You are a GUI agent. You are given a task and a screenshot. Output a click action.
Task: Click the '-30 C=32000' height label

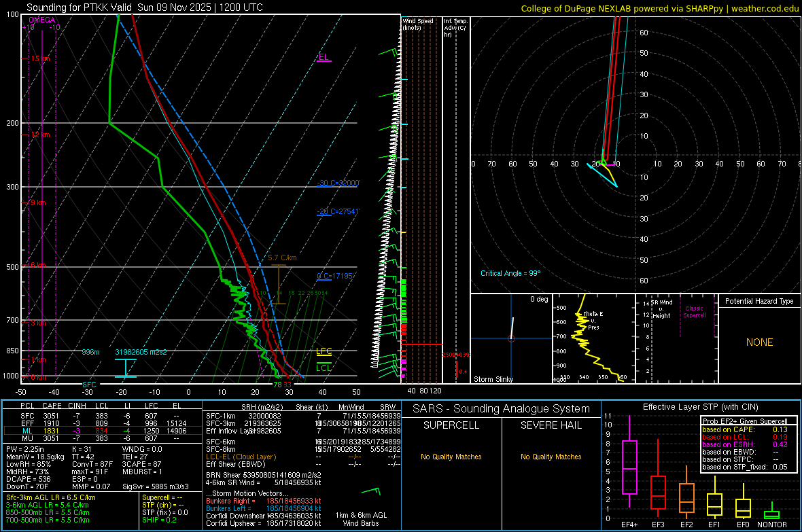coord(338,183)
